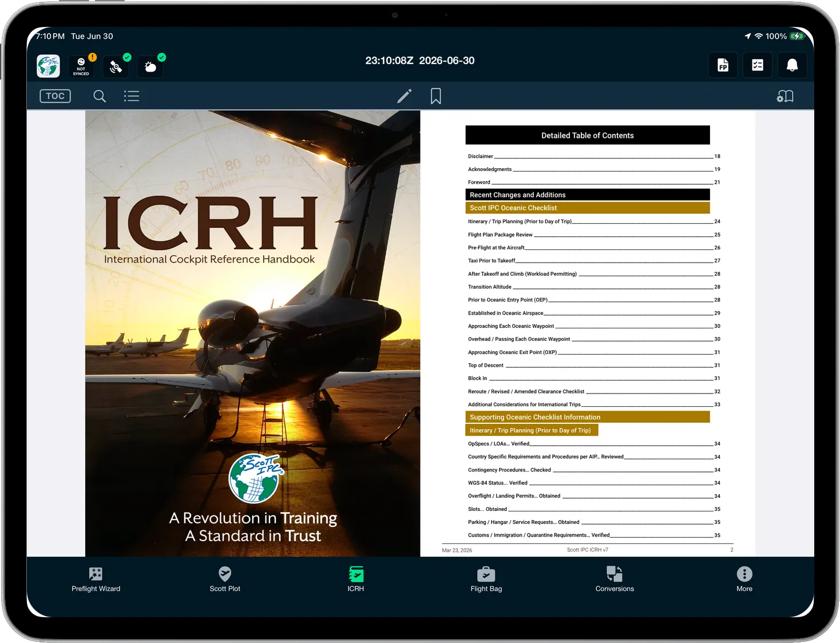This screenshot has width=840, height=643.
Task: Go to Acknowledgments contents entry
Action: (594, 169)
